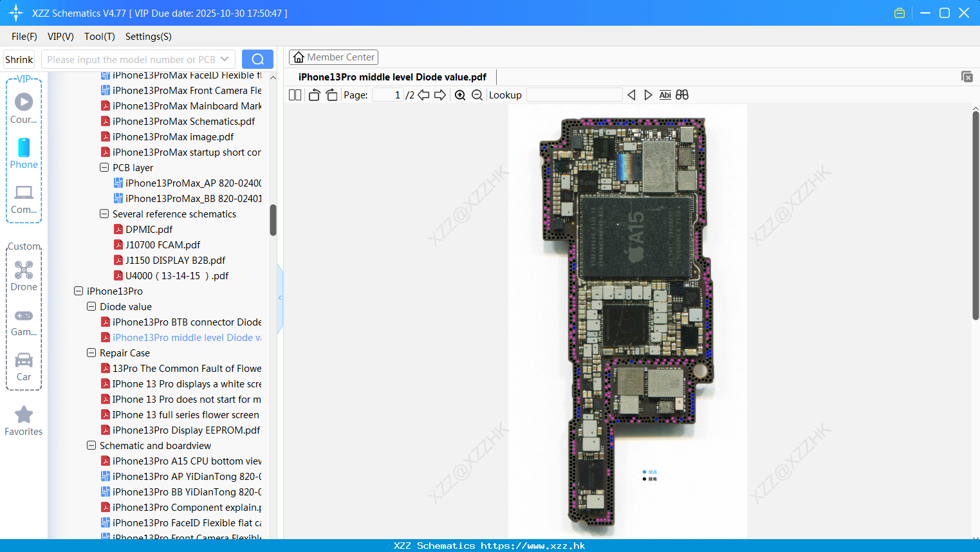
Task: Select iPhone13Pro middle level Diode value.pdf tab
Action: (x=393, y=77)
